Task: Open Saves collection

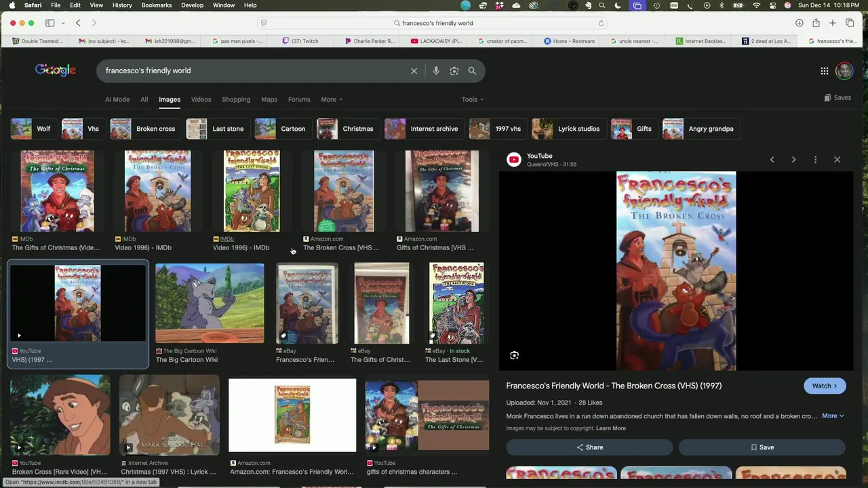Action: (x=837, y=98)
